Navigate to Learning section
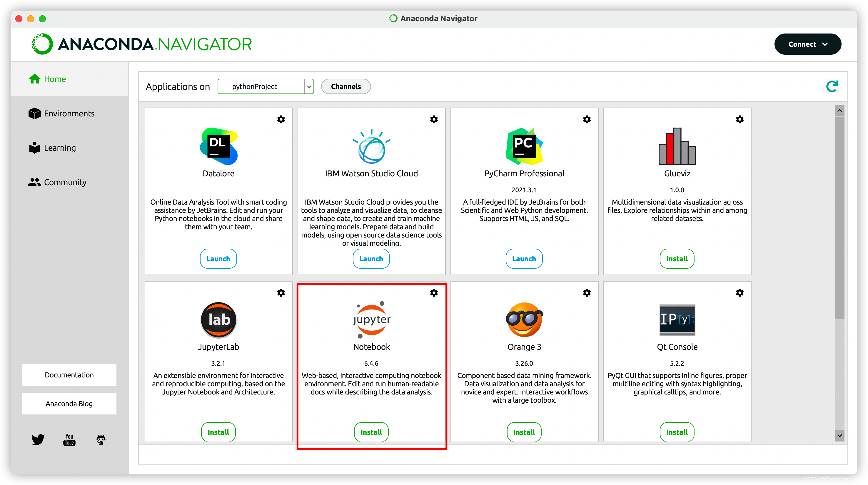 (x=60, y=148)
